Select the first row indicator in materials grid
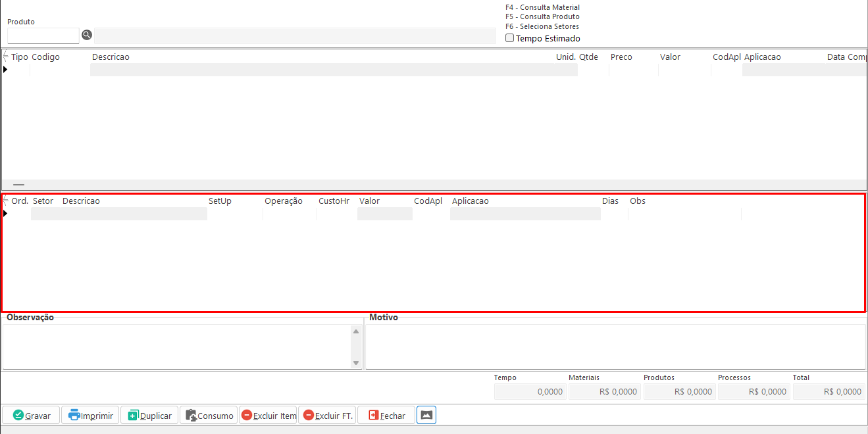 [6, 70]
